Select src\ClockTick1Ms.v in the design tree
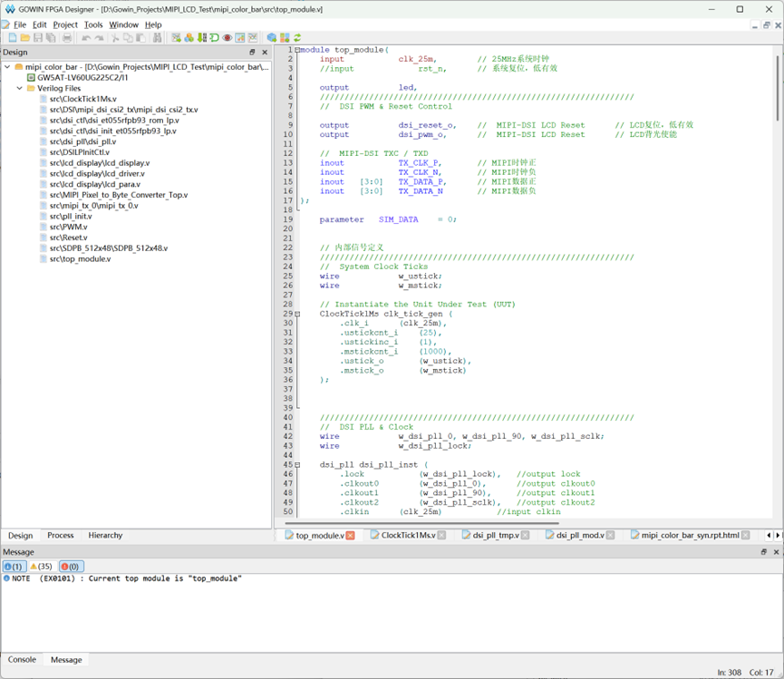The width and height of the screenshot is (784, 679). click(83, 99)
